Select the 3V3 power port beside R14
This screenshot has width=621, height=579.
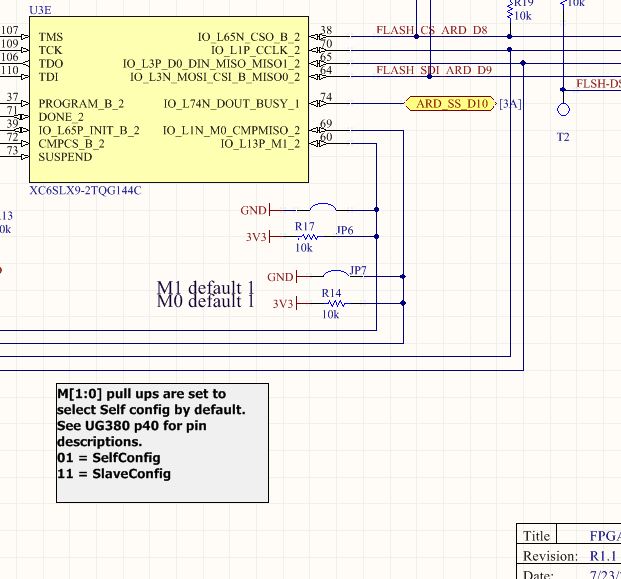pos(283,304)
